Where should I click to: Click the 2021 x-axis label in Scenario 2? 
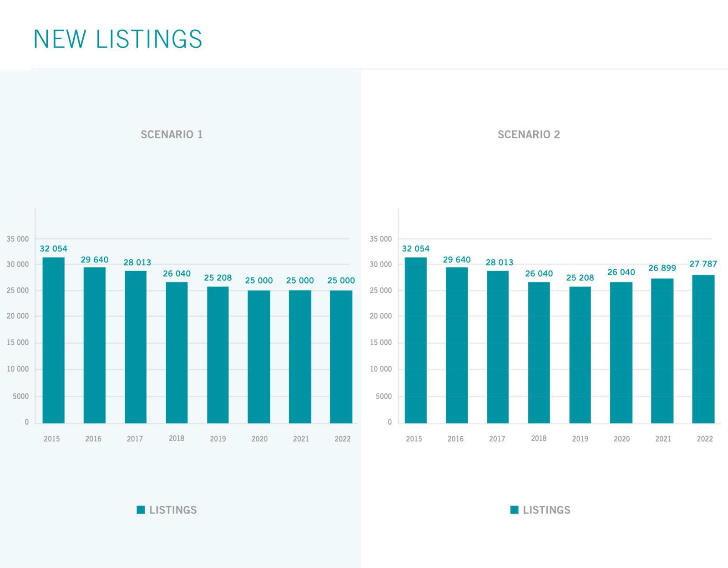coord(663,439)
